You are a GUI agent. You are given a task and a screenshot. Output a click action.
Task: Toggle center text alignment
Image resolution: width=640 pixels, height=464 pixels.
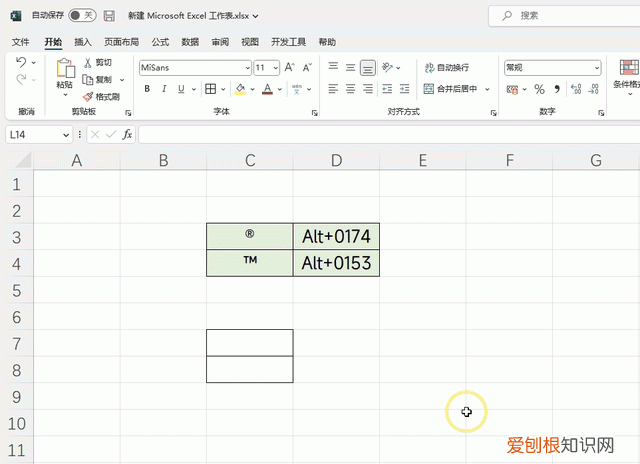(x=350, y=89)
